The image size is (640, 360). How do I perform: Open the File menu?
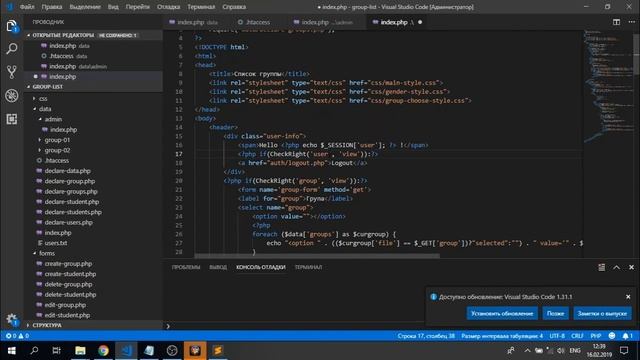tap(27, 7)
